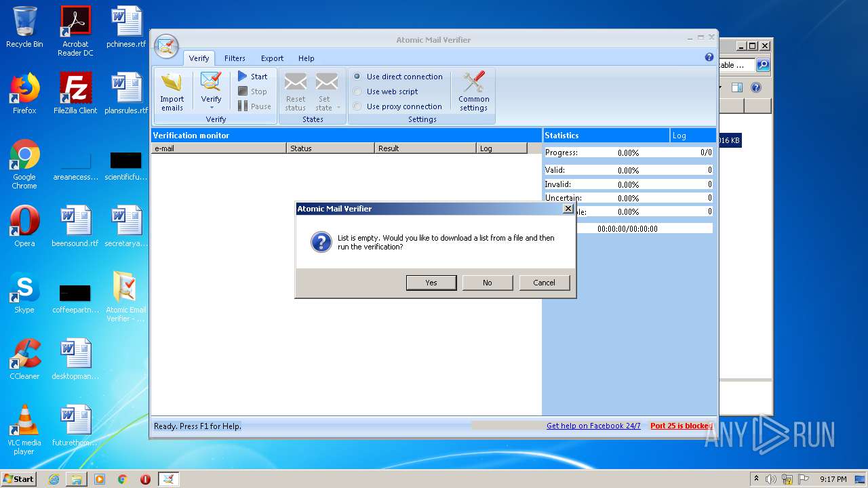Click the Log column header in monitor
The width and height of the screenshot is (868, 488).
pyautogui.click(x=502, y=148)
